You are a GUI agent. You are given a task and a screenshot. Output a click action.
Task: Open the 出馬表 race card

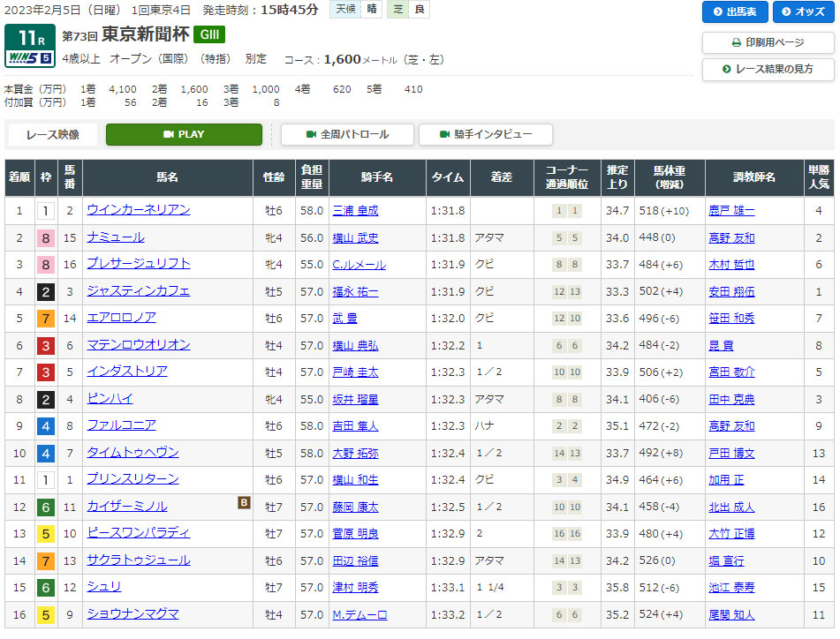[735, 11]
